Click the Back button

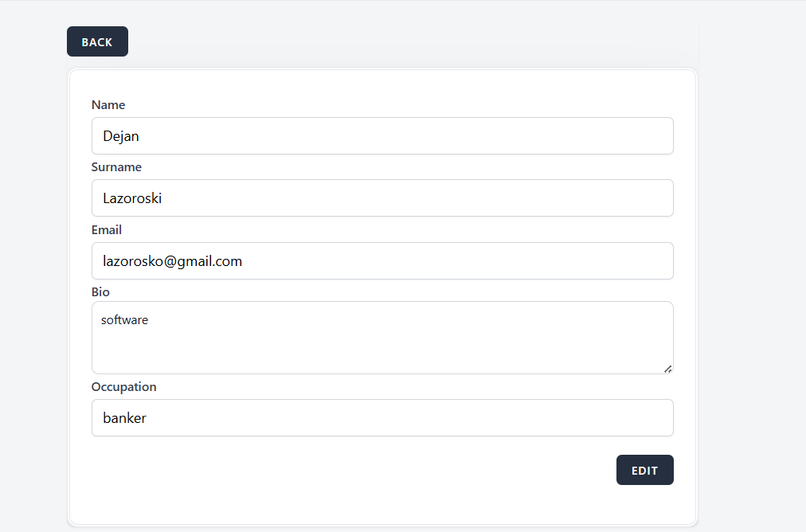(x=97, y=41)
